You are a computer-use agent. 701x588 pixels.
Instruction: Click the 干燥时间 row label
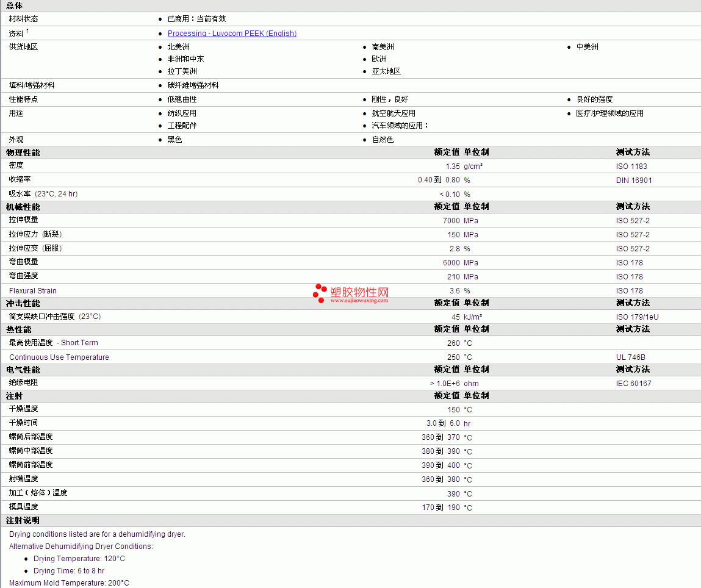point(23,423)
